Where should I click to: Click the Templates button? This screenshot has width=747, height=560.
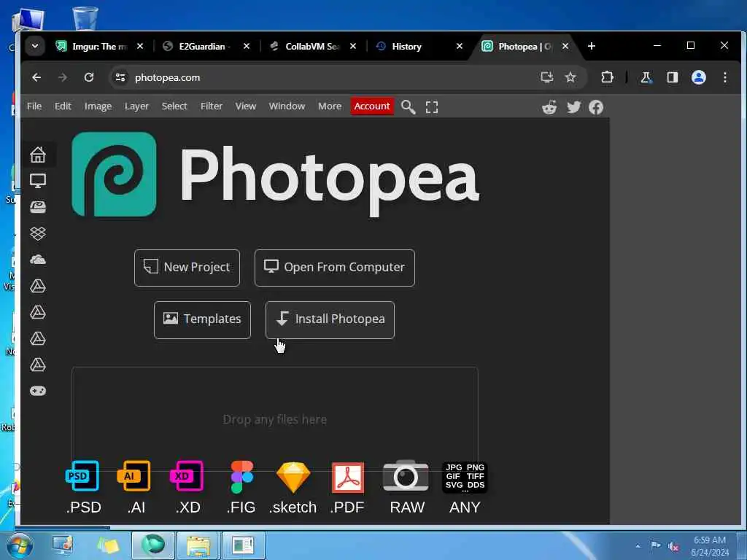coord(202,319)
